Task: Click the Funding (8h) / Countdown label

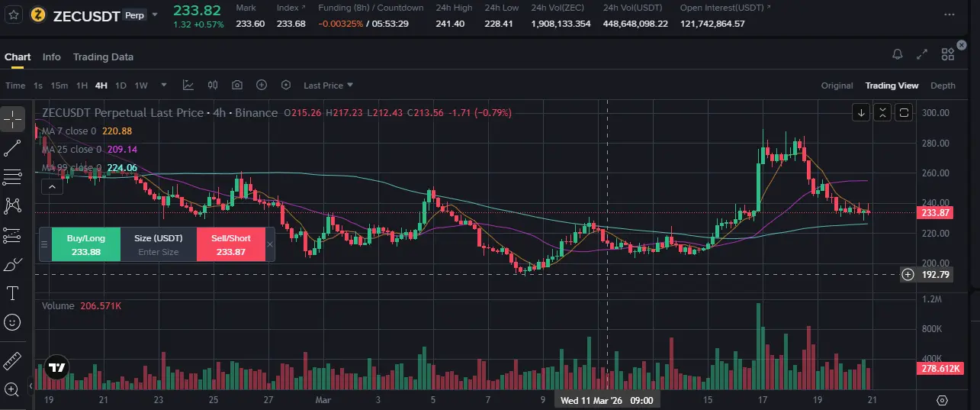Action: (x=371, y=8)
